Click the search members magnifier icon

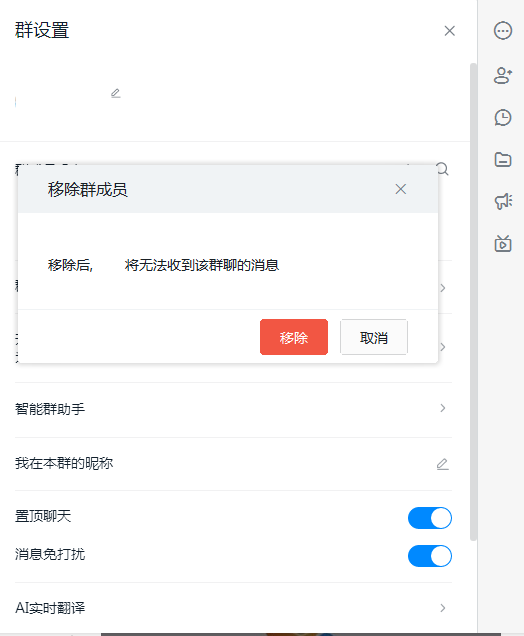pos(442,169)
